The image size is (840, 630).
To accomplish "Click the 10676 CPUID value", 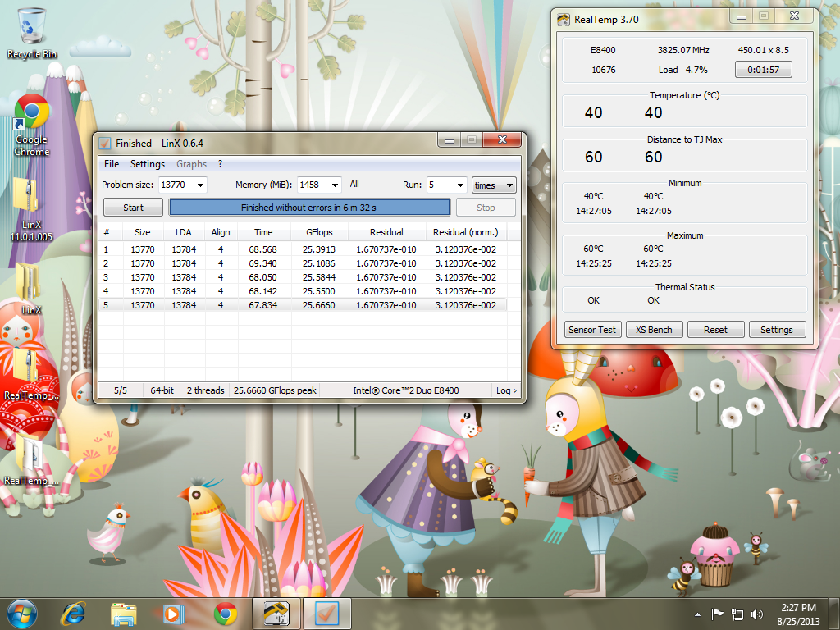I will [x=603, y=70].
